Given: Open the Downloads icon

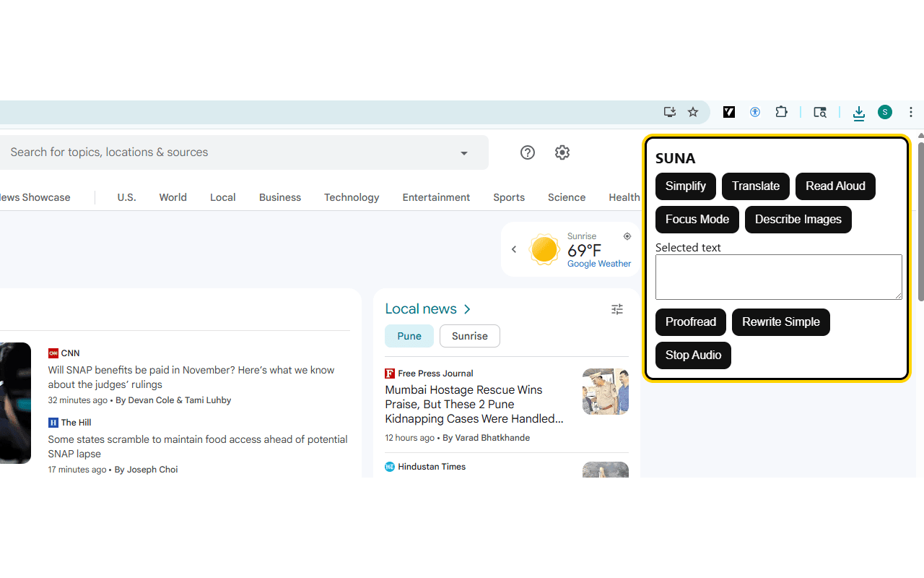Looking at the screenshot, I should click(x=858, y=113).
